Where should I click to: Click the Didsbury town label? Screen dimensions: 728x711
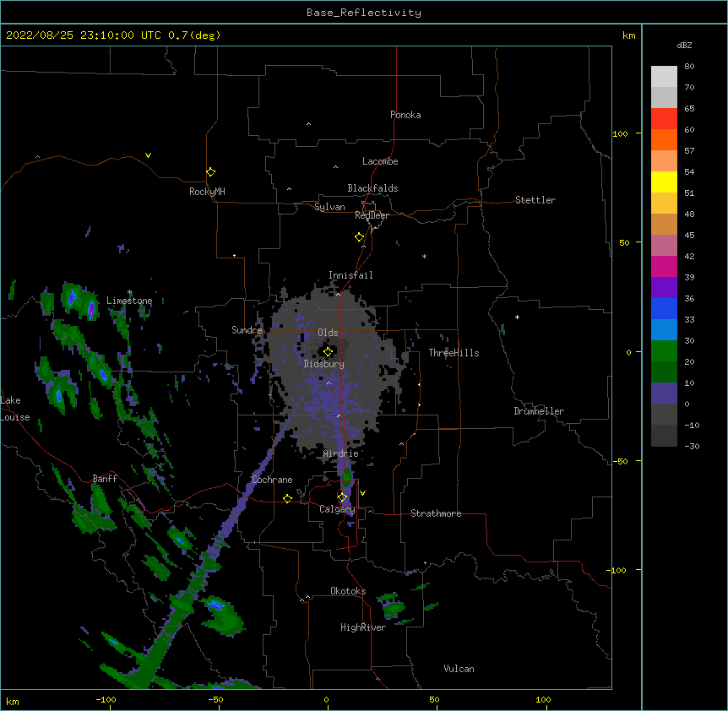[324, 364]
